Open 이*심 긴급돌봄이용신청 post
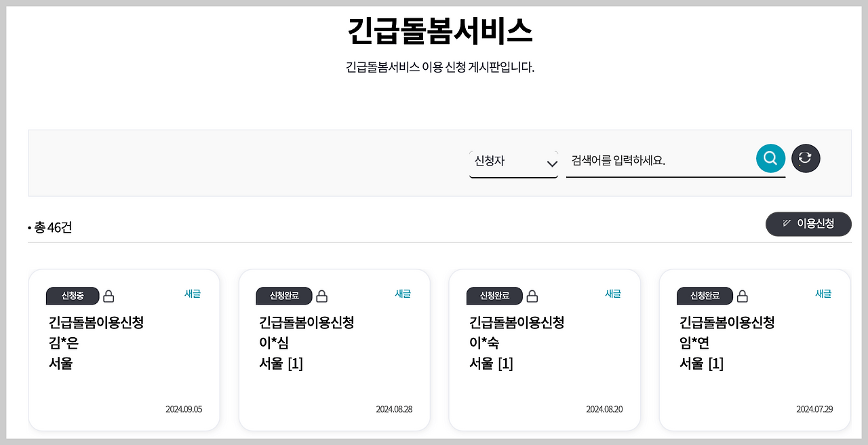The height and width of the screenshot is (445, 868). (x=307, y=322)
